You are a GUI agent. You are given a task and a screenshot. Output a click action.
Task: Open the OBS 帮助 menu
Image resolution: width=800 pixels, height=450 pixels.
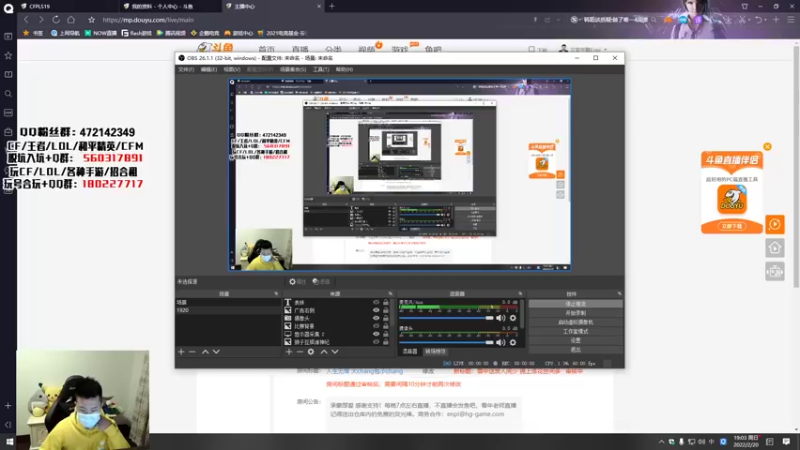coord(344,69)
